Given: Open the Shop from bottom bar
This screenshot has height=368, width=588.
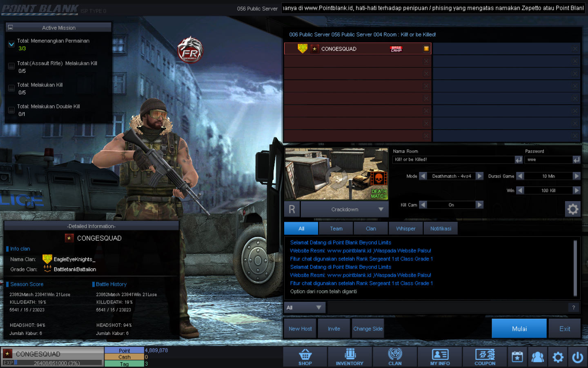Looking at the screenshot, I should click(x=305, y=357).
